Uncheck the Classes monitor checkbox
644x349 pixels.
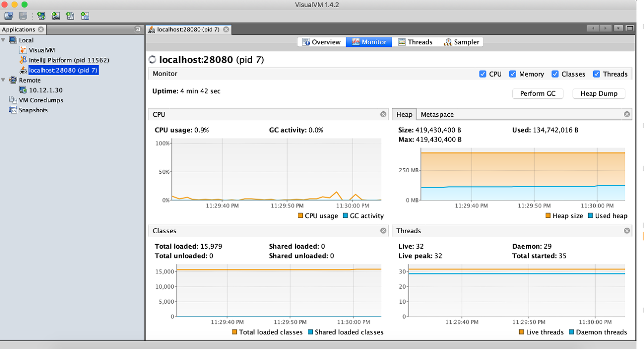point(555,74)
